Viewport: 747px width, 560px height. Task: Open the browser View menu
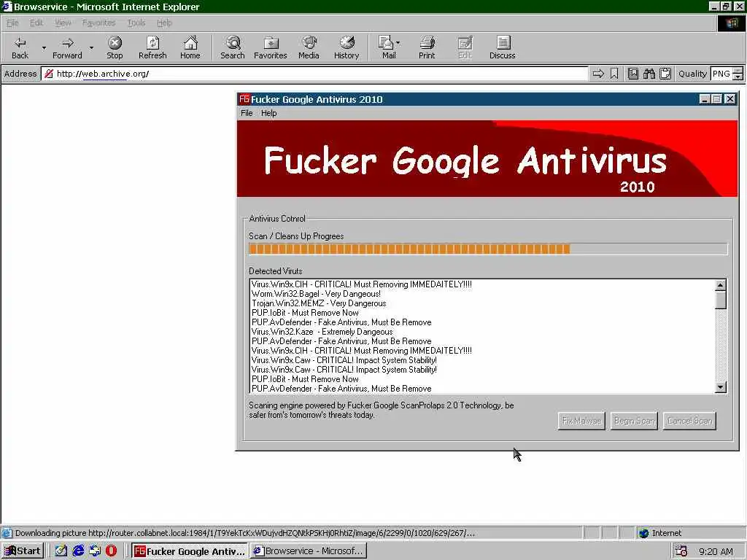tap(63, 23)
